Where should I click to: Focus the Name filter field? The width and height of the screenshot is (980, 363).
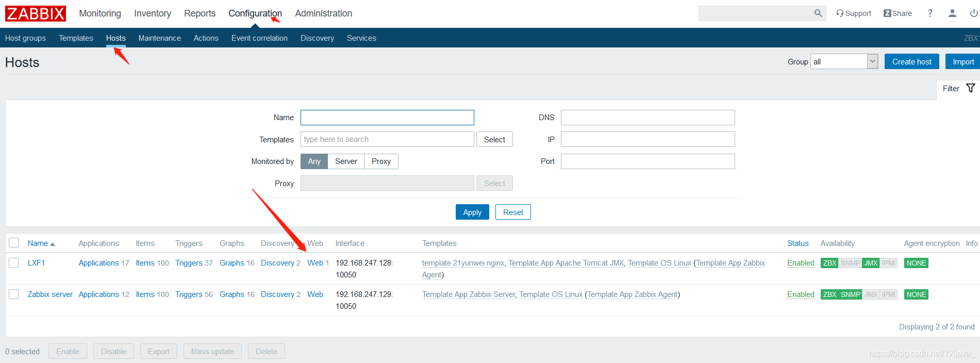[387, 118]
